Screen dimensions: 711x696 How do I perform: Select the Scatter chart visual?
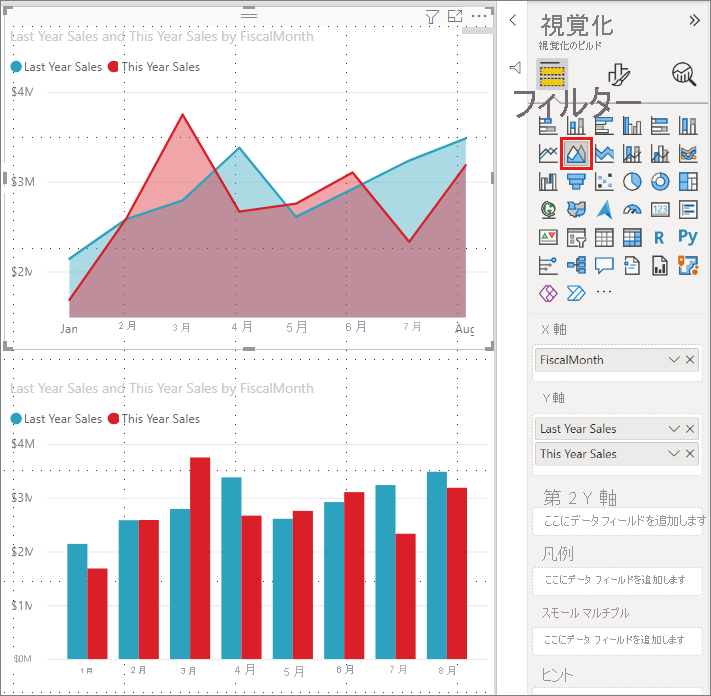(x=604, y=182)
